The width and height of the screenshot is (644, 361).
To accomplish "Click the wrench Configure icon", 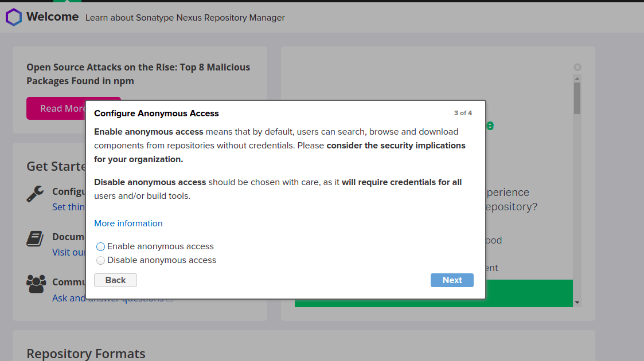I will [x=36, y=194].
